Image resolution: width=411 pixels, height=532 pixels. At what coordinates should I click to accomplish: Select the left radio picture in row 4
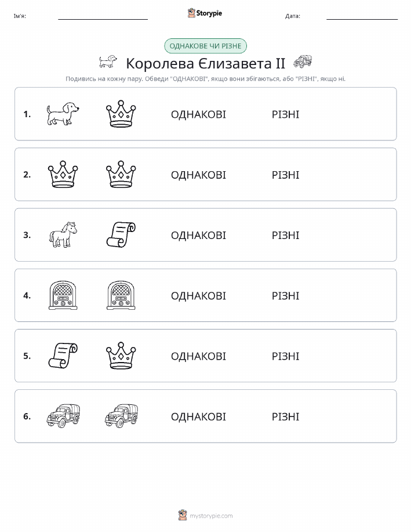pos(63,295)
